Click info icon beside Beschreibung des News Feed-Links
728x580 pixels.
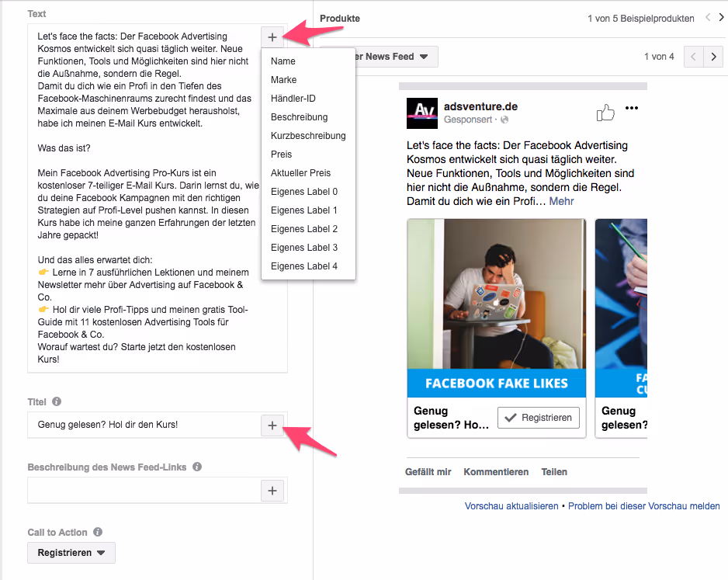click(x=197, y=467)
